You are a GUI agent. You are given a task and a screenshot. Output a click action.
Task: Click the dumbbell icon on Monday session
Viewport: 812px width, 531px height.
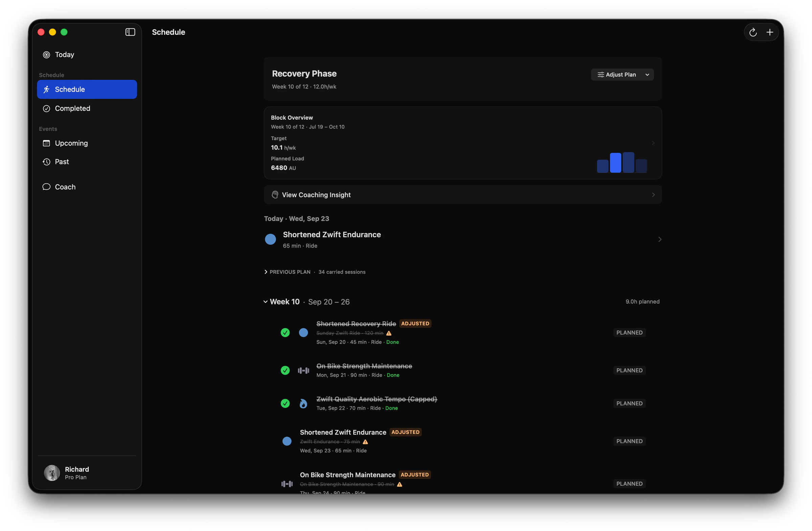point(303,370)
